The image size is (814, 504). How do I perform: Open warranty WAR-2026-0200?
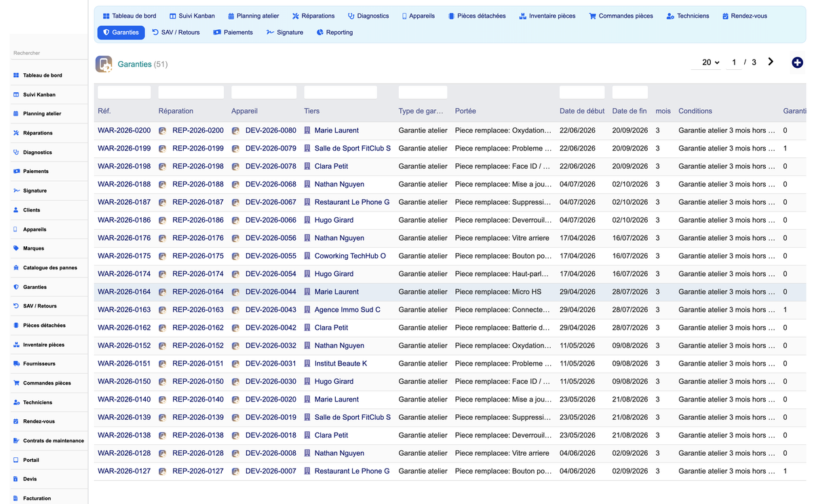pos(124,130)
